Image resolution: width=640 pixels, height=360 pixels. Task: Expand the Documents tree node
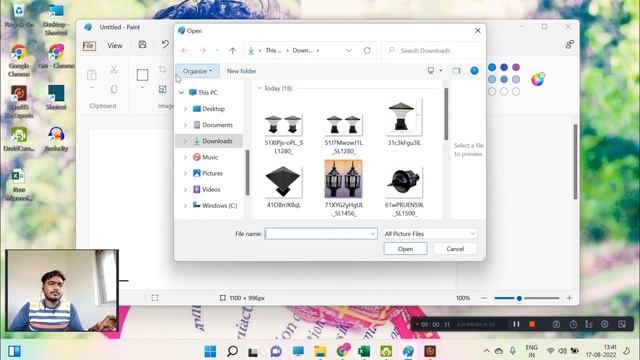click(x=185, y=125)
